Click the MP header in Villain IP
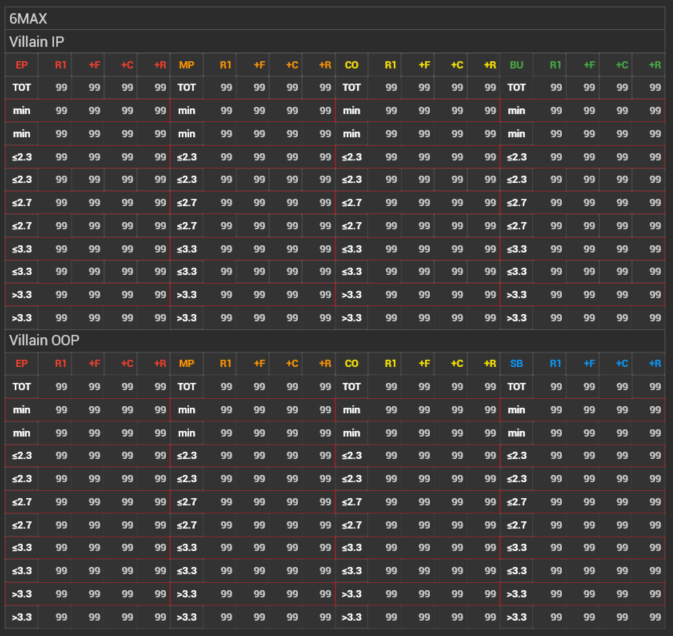This screenshot has width=673, height=636. (x=187, y=65)
